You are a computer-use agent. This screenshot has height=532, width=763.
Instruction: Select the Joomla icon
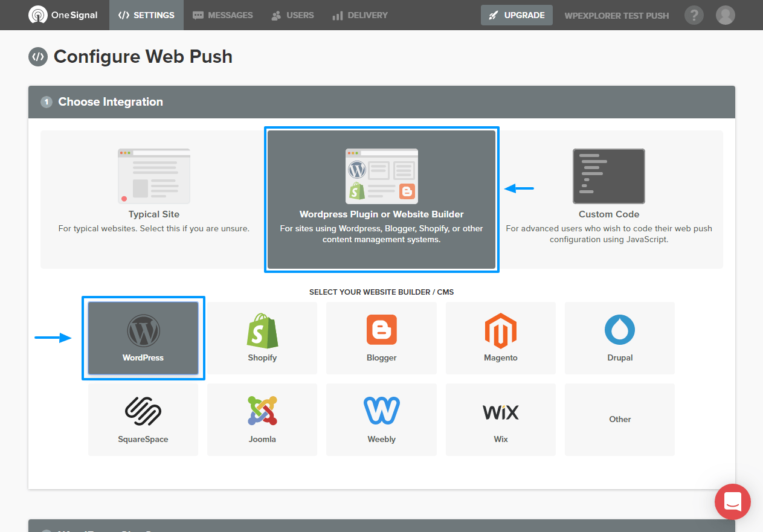coord(262,412)
